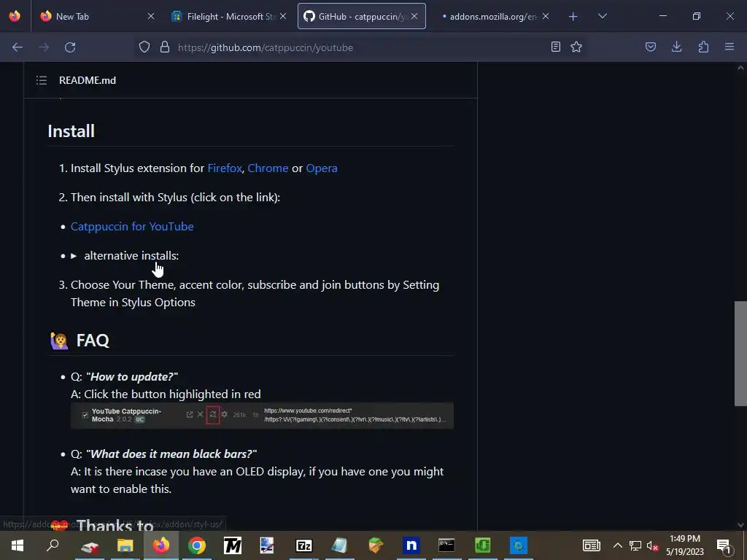The width and height of the screenshot is (747, 560).
Task: Click the muted volume tray icon
Action: (652, 546)
